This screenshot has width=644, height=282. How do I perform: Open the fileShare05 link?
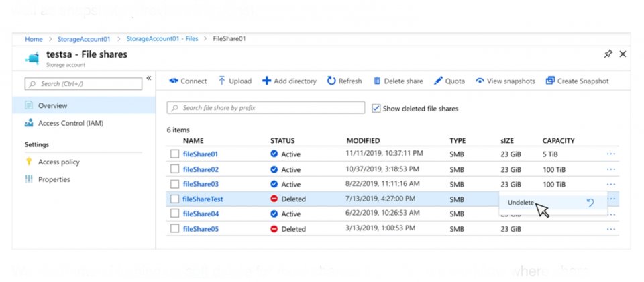(201, 229)
